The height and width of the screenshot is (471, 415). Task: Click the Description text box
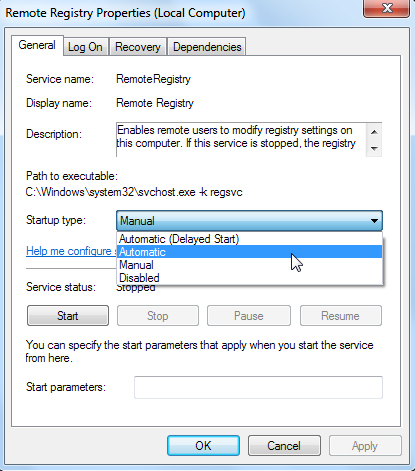[241, 139]
